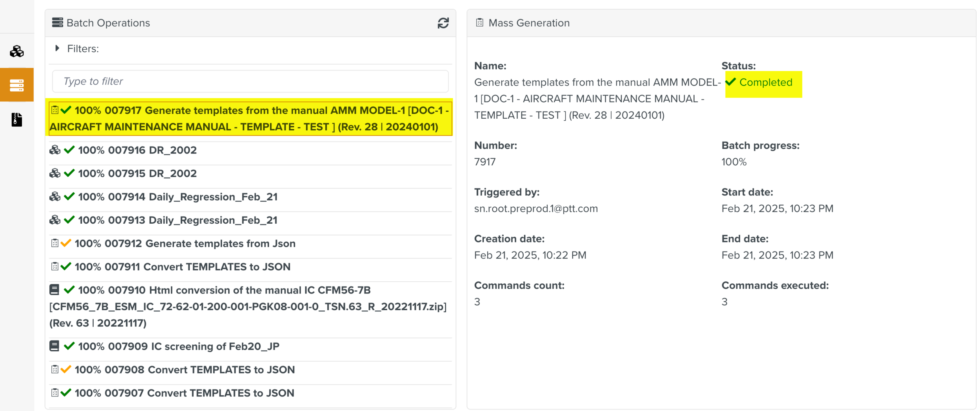Open the cubes module in left sidebar

coord(17,51)
